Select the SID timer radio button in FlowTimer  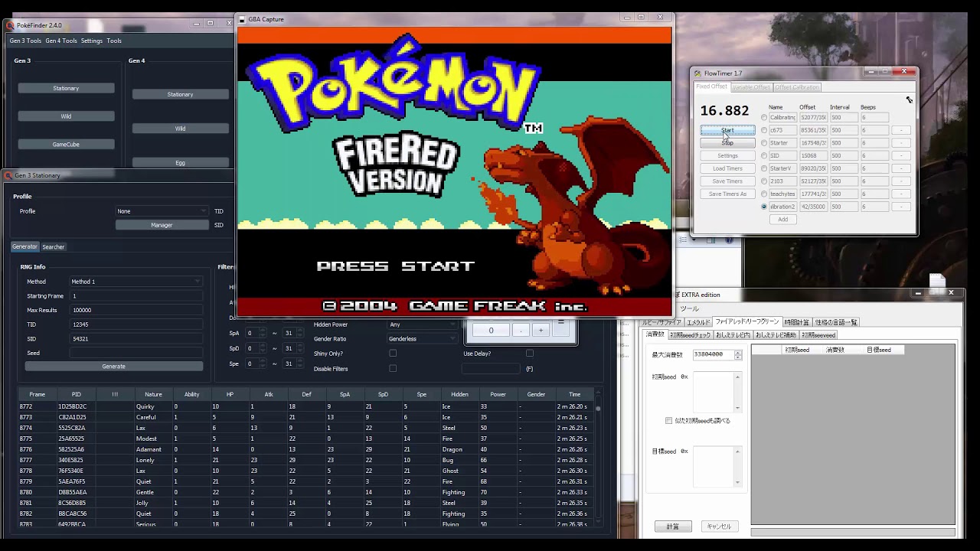764,156
